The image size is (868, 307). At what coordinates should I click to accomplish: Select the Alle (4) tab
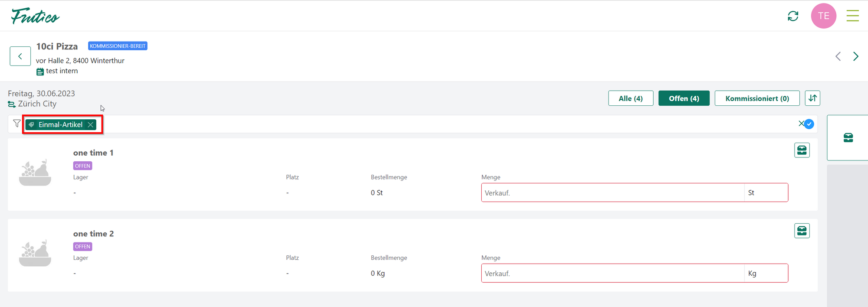[x=631, y=98]
